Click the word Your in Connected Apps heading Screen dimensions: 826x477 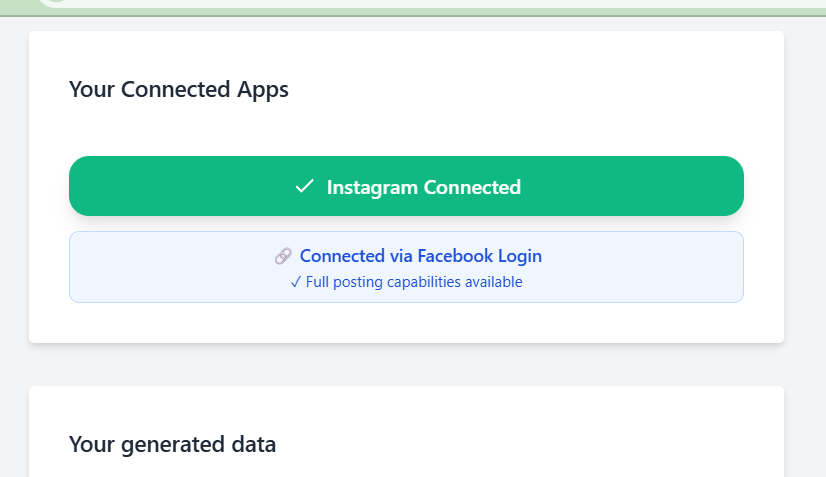tap(92, 89)
